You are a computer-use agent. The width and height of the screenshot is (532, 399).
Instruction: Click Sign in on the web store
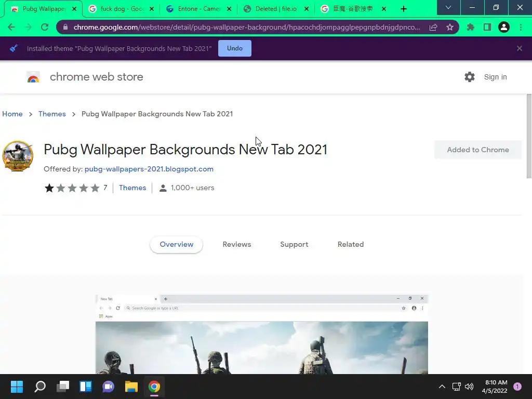495,77
